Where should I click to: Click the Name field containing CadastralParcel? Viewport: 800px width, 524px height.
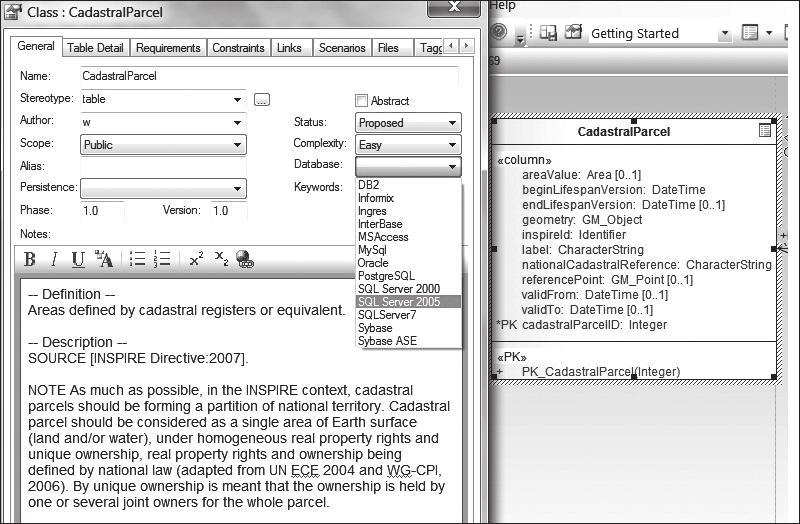point(269,76)
